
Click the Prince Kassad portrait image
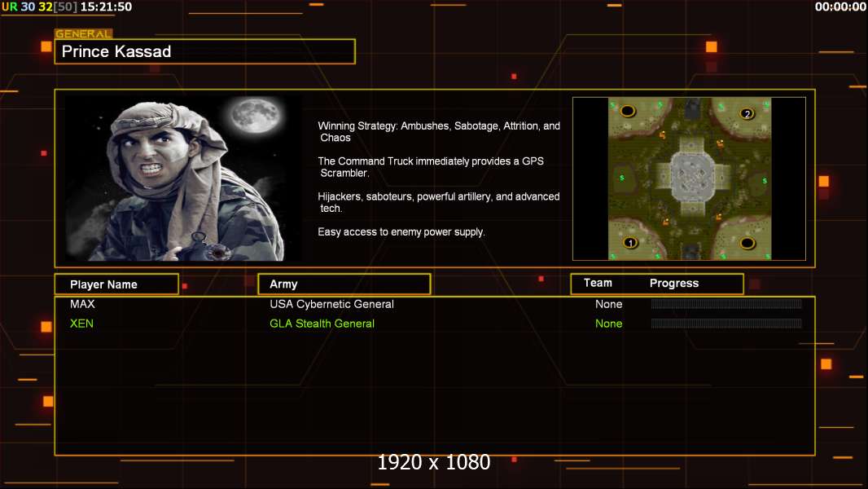tap(183, 178)
